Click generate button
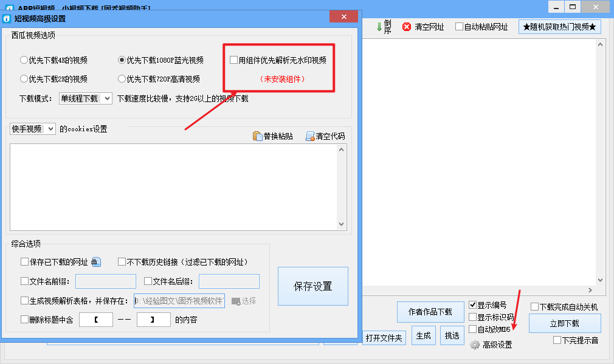This screenshot has height=364, width=614. [423, 336]
